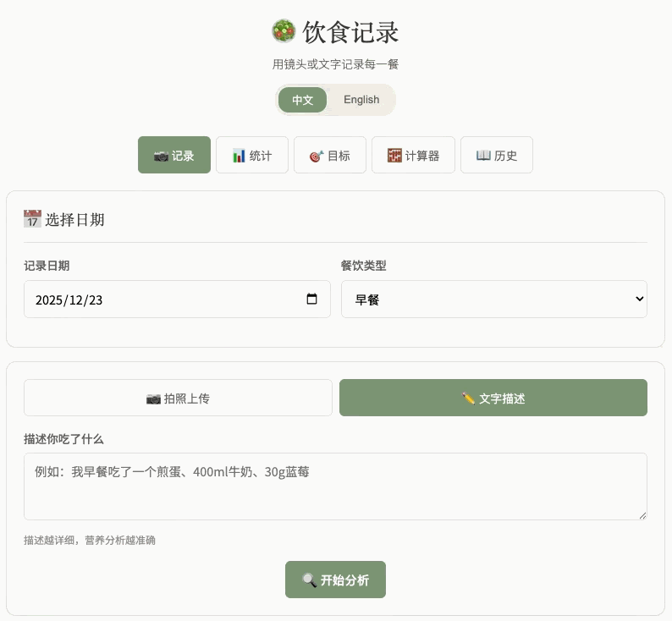The image size is (672, 621).
Task: Click the text area resize handle
Action: click(642, 514)
